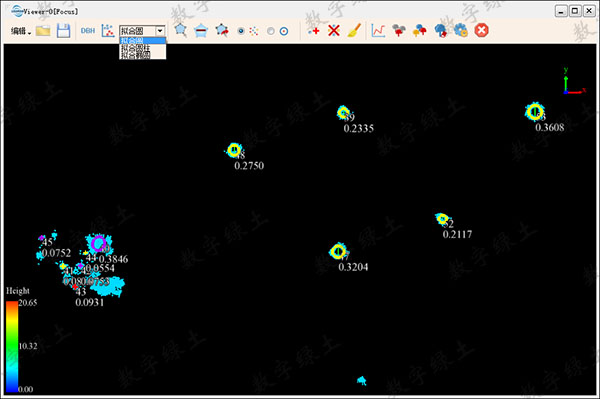
Task: Click the add seed point plus icon
Action: (313, 31)
